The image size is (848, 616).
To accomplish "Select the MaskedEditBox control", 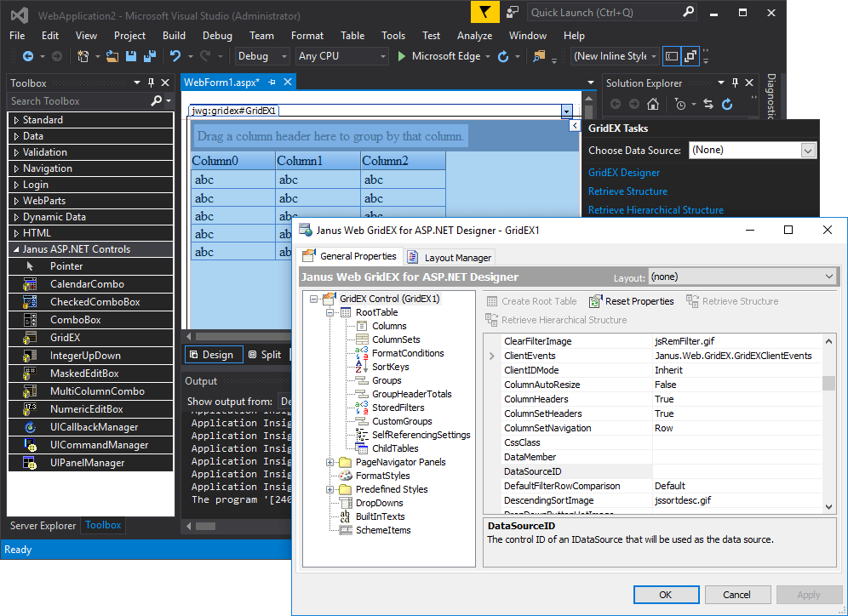I will tap(90, 374).
